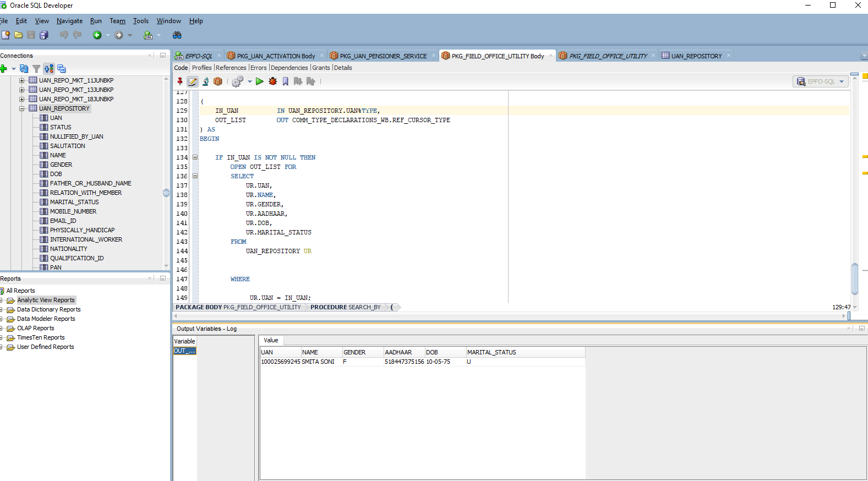Screen dimensions: 868x481
Task: Click the Save All toolbar icon
Action: [x=44, y=35]
